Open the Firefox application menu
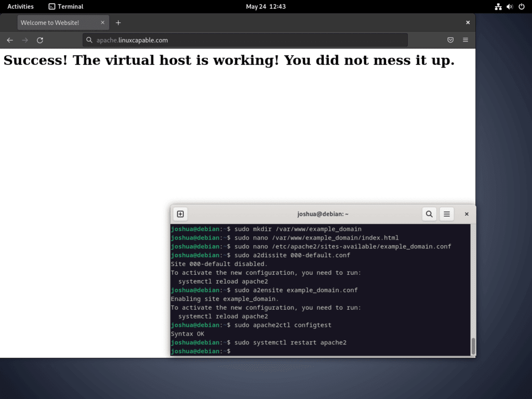 coord(465,39)
